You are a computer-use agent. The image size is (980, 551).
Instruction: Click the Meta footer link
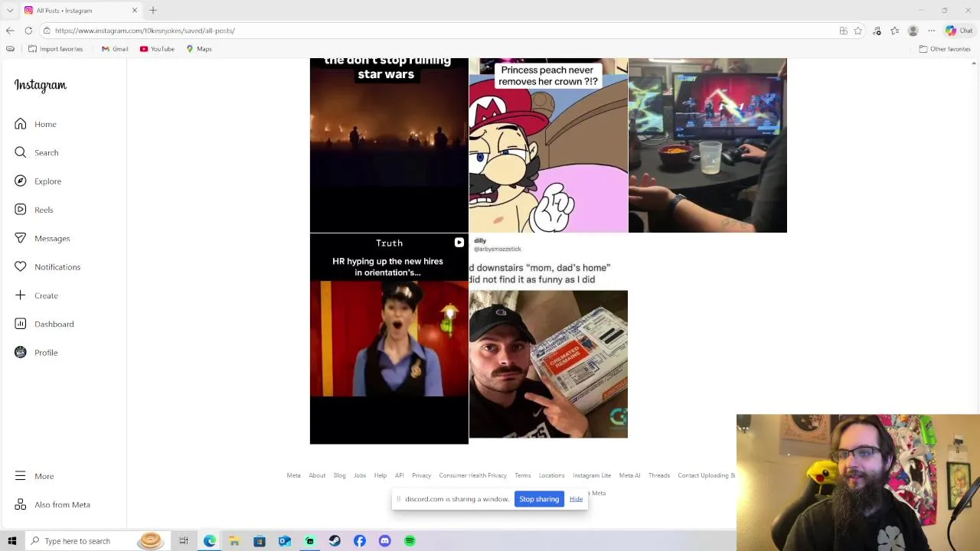click(x=293, y=475)
